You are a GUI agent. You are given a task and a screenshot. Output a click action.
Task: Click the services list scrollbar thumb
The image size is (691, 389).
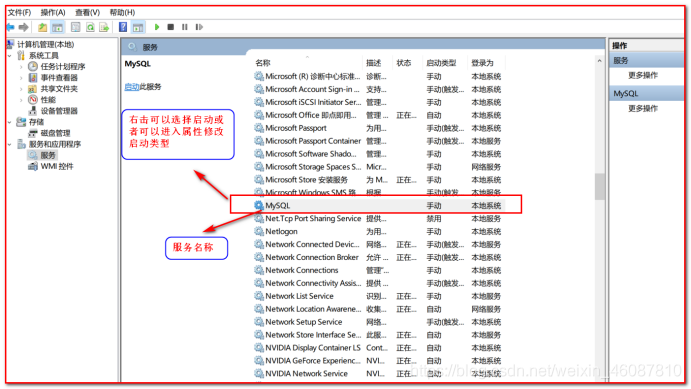click(x=599, y=187)
